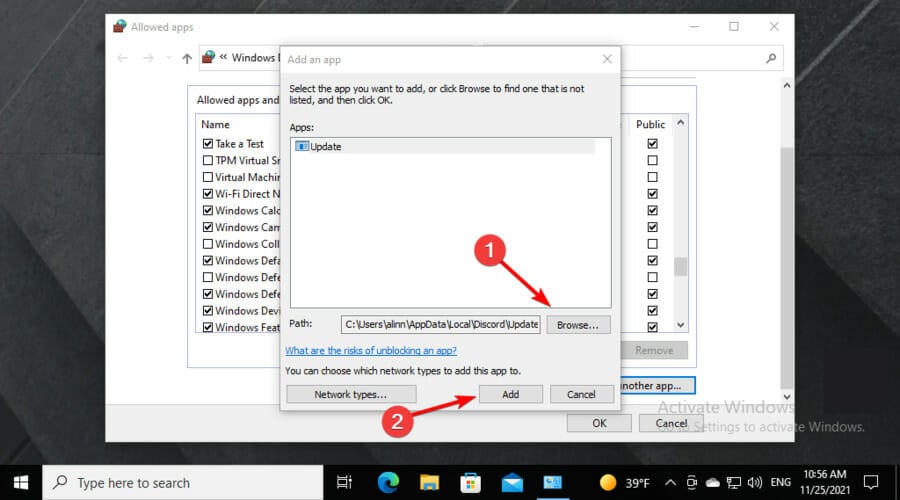Uncheck the Windows Cam checkbox

coord(208,227)
